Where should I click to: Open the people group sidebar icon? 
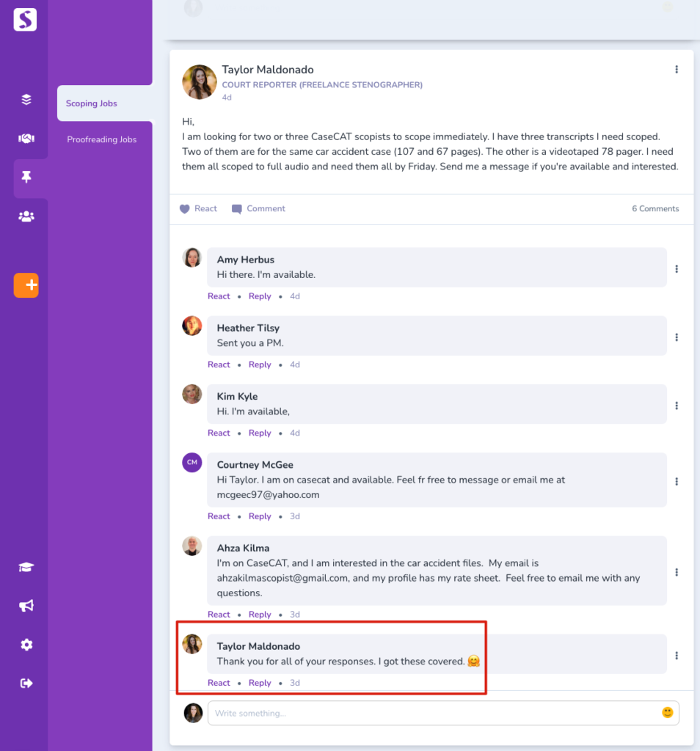click(26, 216)
